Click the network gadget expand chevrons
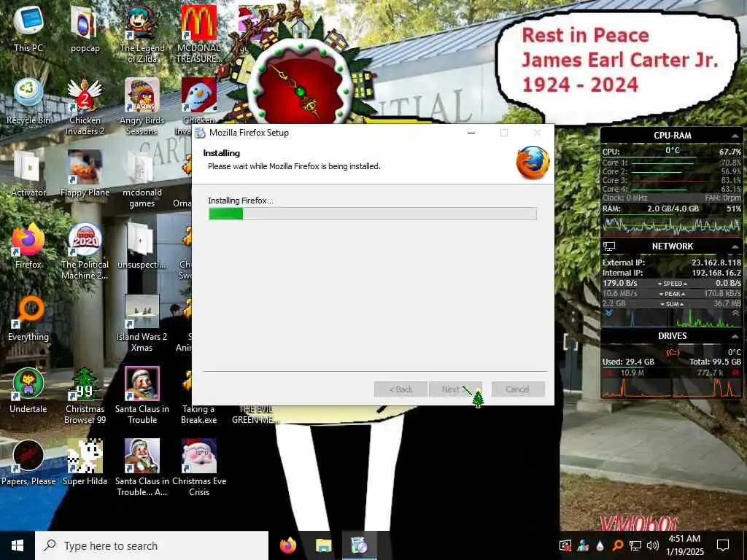This screenshot has height=560, width=747. (x=735, y=314)
